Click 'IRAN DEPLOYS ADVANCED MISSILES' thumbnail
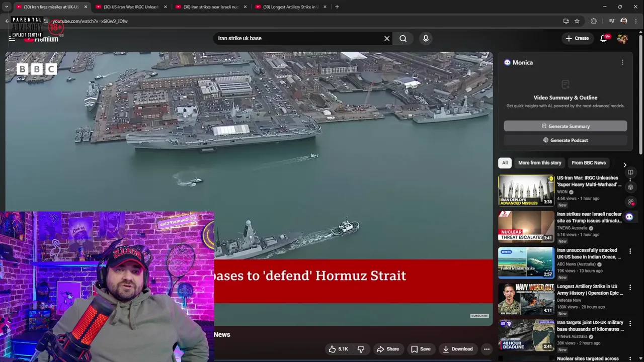 (x=526, y=191)
